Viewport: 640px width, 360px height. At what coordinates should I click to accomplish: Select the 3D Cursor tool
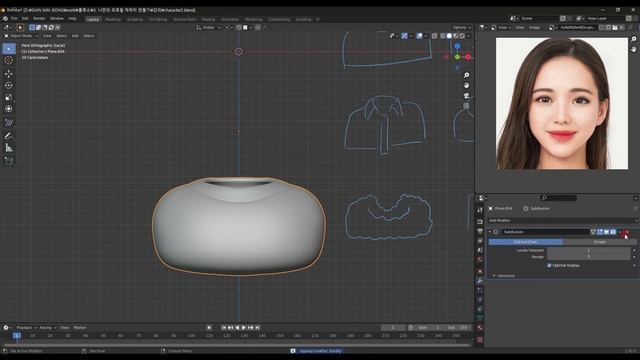[x=9, y=60]
